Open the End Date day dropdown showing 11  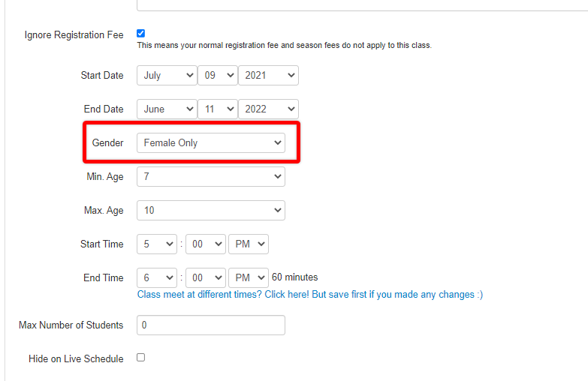coord(218,109)
